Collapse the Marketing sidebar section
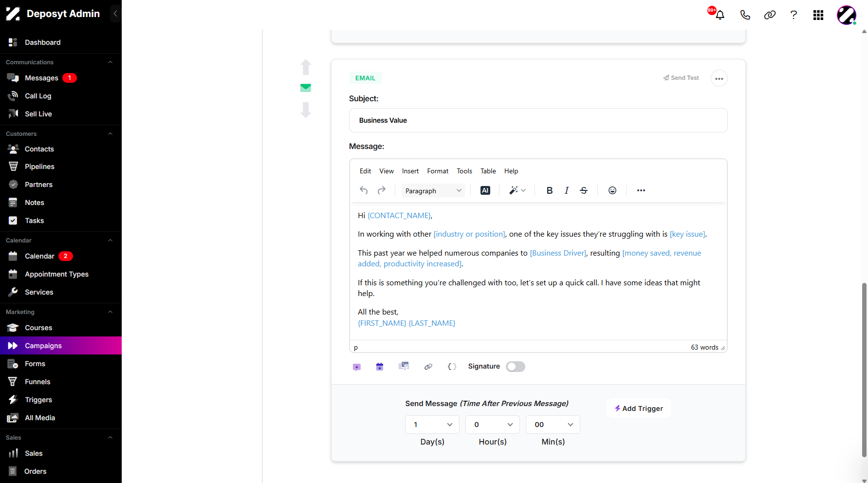 point(110,312)
